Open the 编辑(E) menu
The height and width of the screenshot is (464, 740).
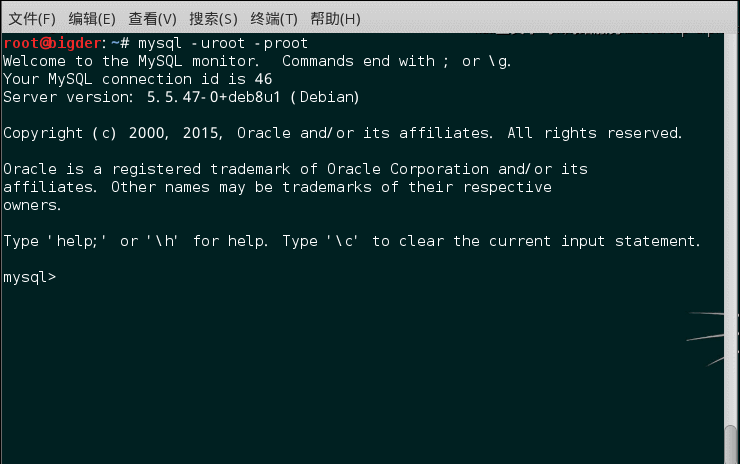92,19
